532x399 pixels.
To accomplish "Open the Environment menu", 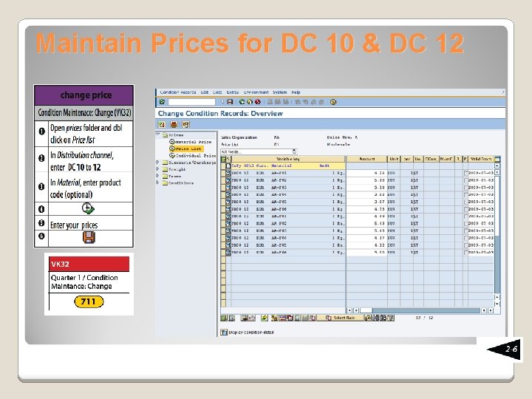I will coord(256,92).
